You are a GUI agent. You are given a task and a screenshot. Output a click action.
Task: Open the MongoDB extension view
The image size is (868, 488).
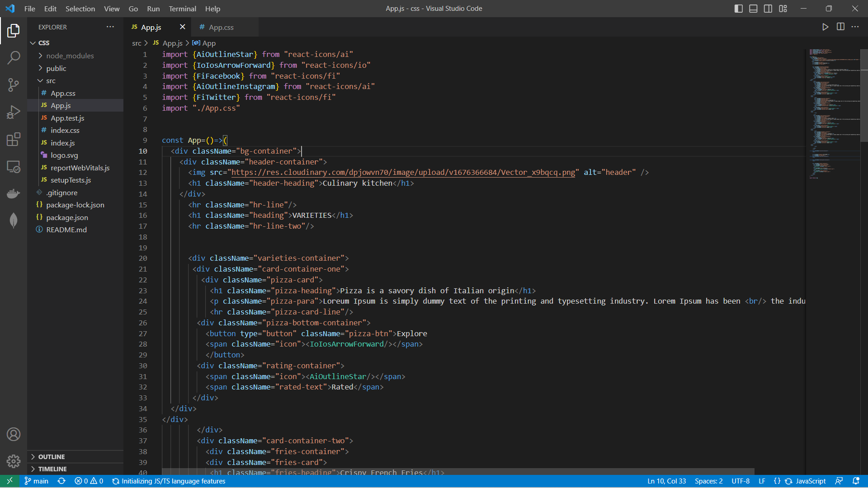click(x=14, y=221)
